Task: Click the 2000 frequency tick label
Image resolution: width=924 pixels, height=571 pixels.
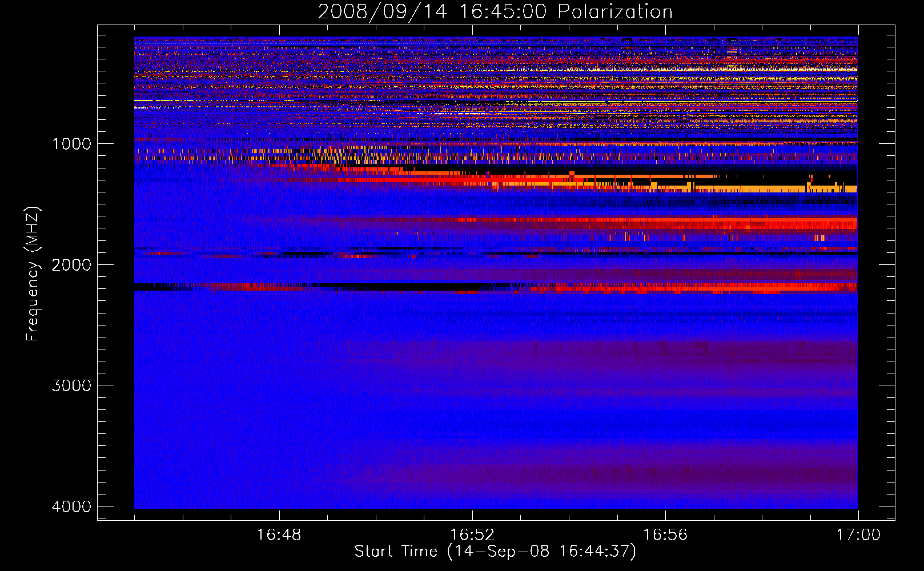Action: (71, 265)
